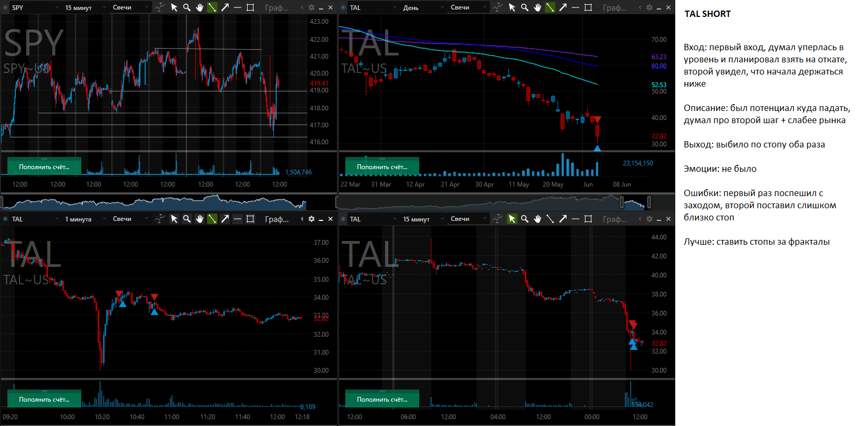868x426 pixels.
Task: Click Пополнить счёт button in TAL daily chart
Action: (382, 166)
